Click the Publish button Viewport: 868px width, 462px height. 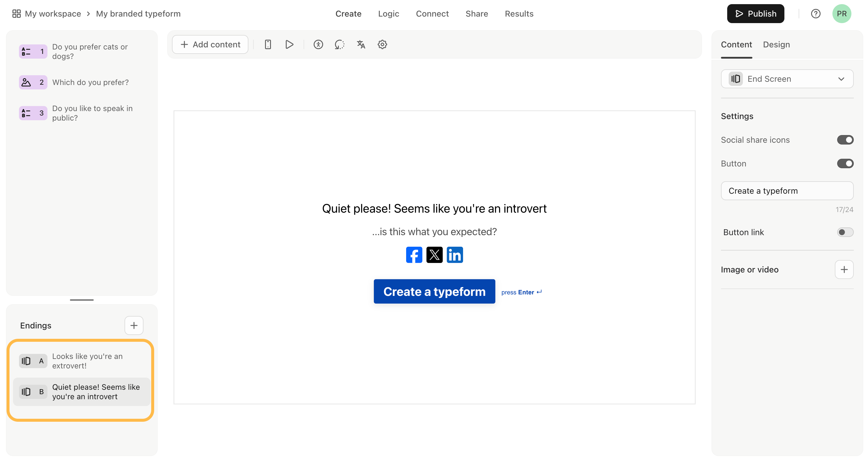click(755, 14)
